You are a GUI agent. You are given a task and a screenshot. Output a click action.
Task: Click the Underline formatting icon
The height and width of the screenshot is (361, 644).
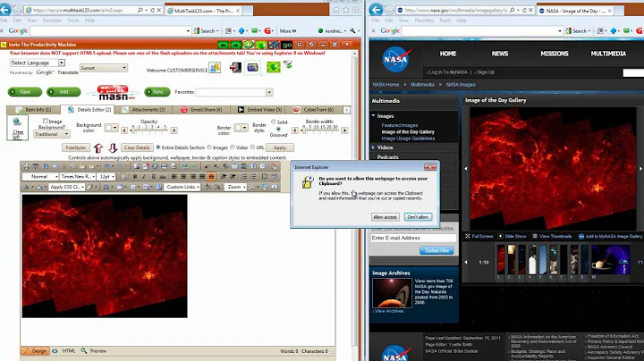pos(153,176)
